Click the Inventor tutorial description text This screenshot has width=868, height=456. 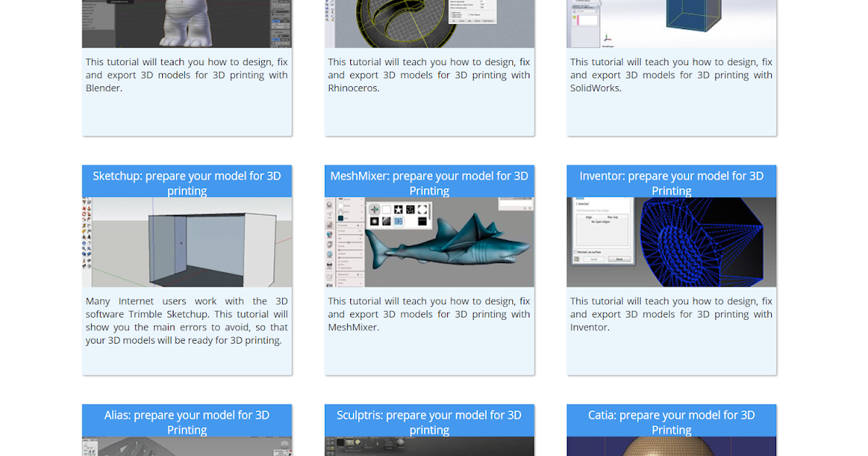coord(671,314)
